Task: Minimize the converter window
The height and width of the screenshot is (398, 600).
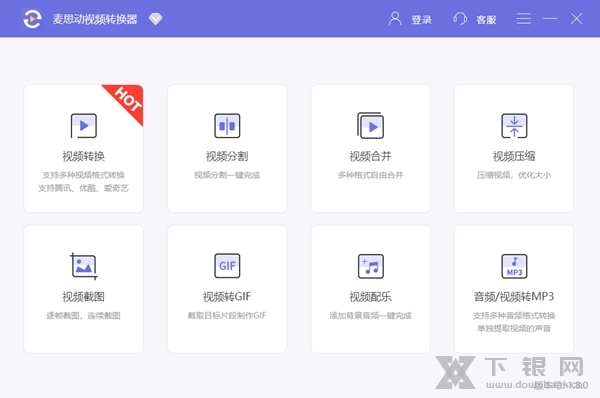Action: 550,18
